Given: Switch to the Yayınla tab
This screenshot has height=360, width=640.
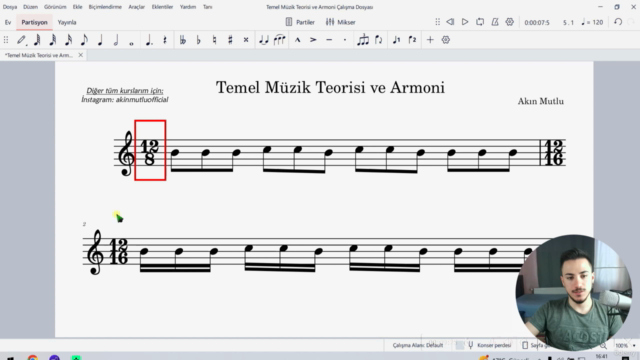Looking at the screenshot, I should pyautogui.click(x=67, y=22).
